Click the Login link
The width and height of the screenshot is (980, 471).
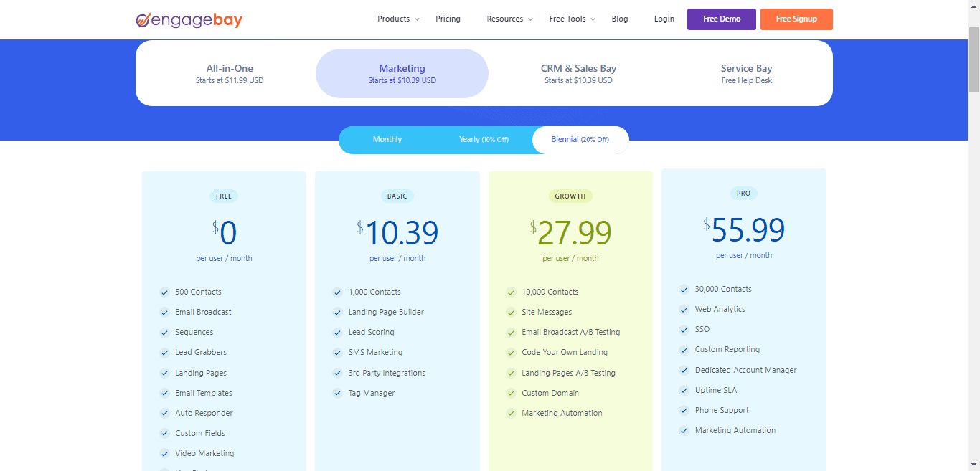(664, 19)
